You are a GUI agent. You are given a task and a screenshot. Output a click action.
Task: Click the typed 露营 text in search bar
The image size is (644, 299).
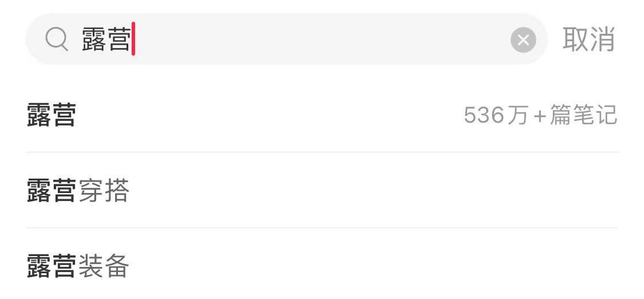tap(105, 40)
